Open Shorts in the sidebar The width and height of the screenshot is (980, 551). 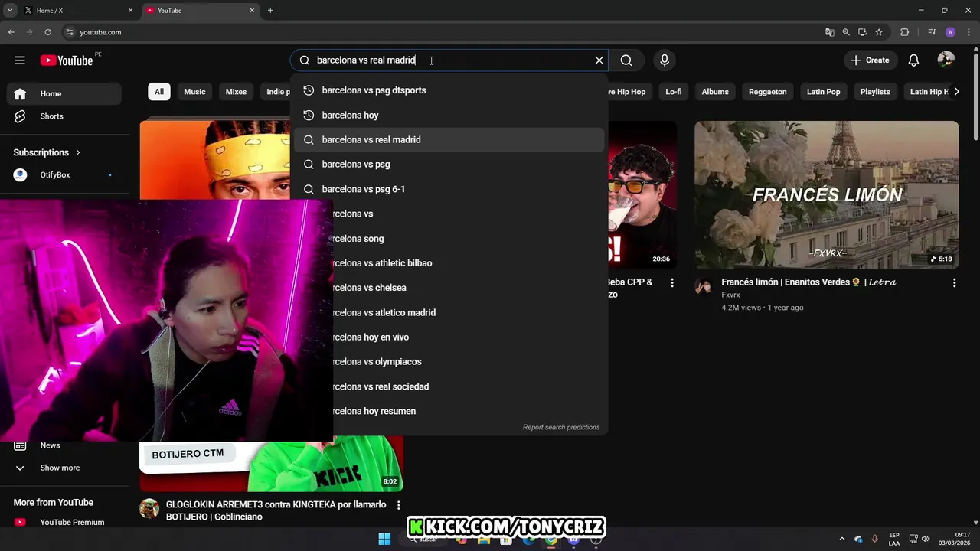click(x=64, y=116)
